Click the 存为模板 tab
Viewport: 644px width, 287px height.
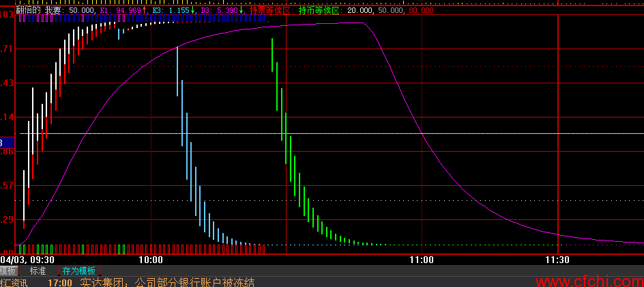(79, 271)
